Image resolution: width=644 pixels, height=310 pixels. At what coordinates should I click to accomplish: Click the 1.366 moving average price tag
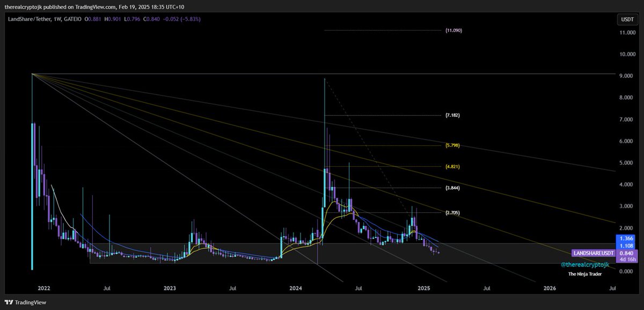click(626, 238)
